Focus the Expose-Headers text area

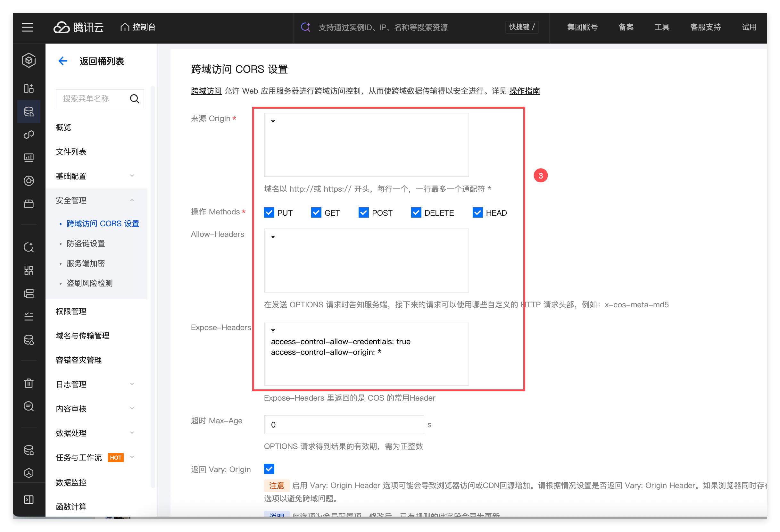(x=367, y=354)
